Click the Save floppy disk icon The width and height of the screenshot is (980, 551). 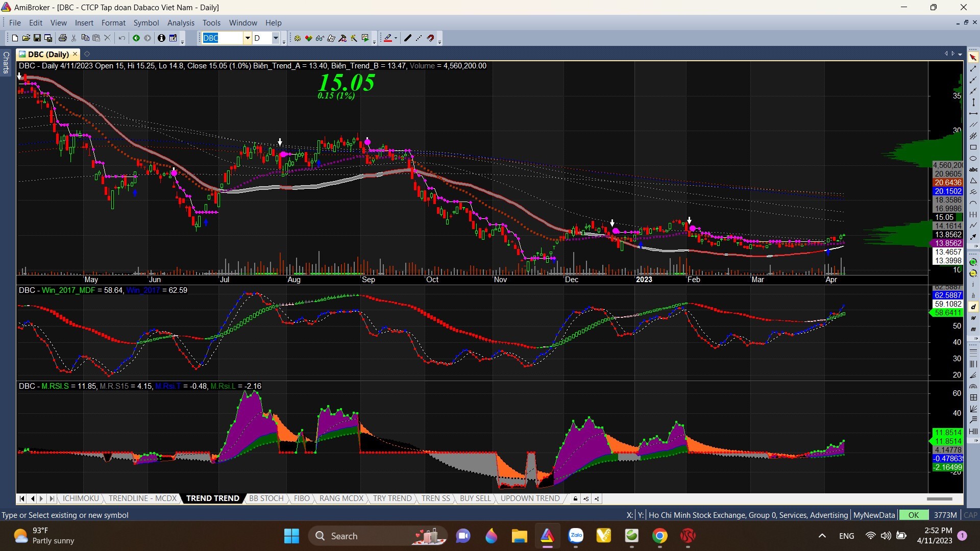37,38
